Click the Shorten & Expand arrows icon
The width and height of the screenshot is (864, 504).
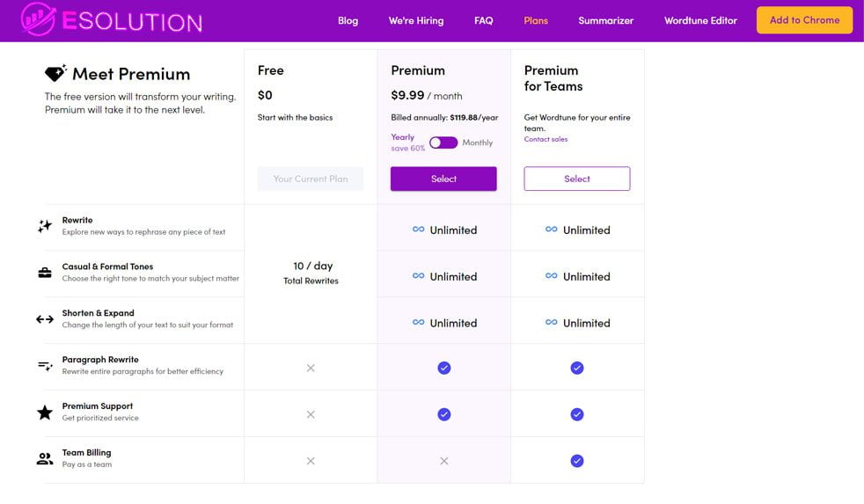tap(45, 319)
